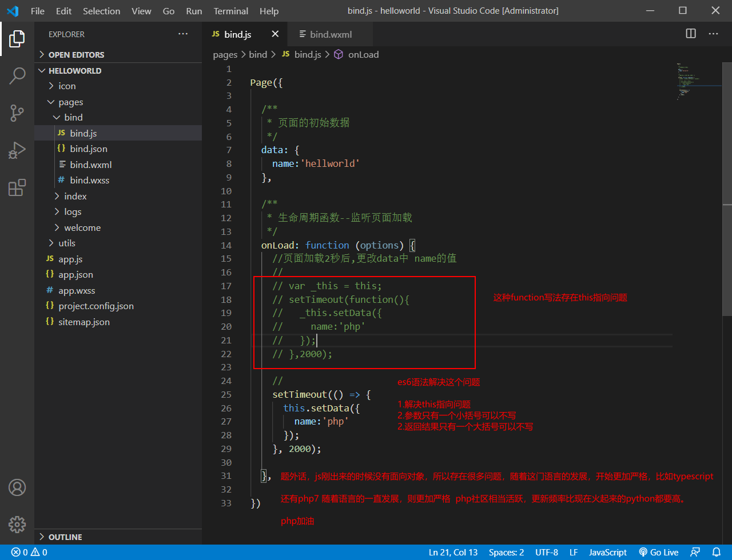Open the Explorer view in activity bar
This screenshot has width=732, height=560.
pos(17,39)
